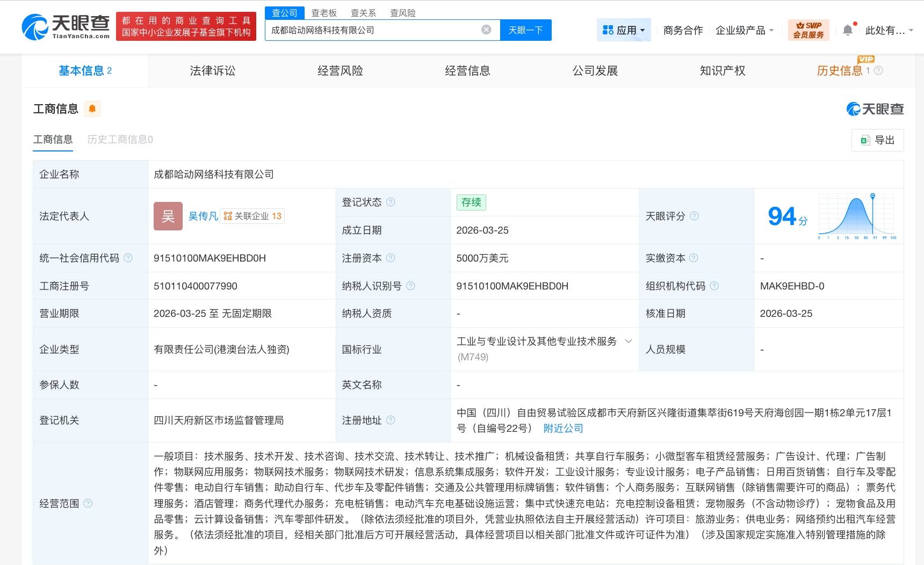The image size is (924, 565).
Task: Switch to the 历史工商信息 sub-tab
Action: coord(120,140)
